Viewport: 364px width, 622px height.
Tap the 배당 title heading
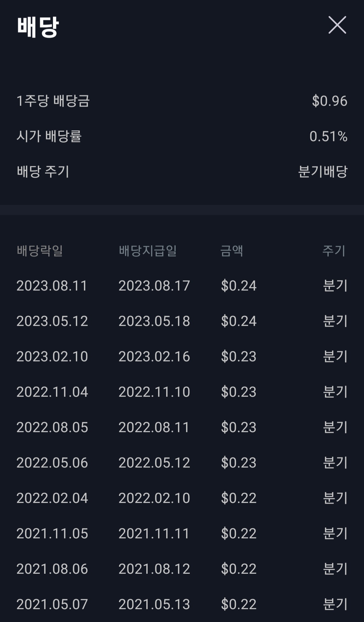click(x=38, y=27)
